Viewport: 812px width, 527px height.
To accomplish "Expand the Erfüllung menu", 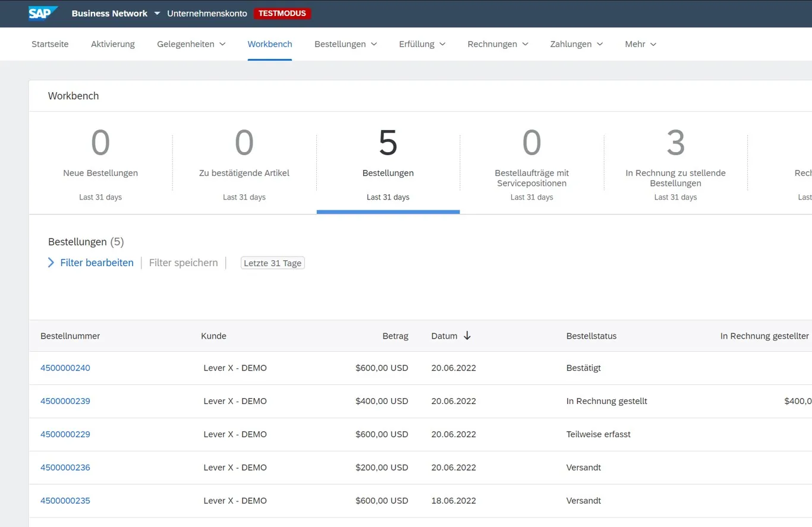I will pos(423,44).
